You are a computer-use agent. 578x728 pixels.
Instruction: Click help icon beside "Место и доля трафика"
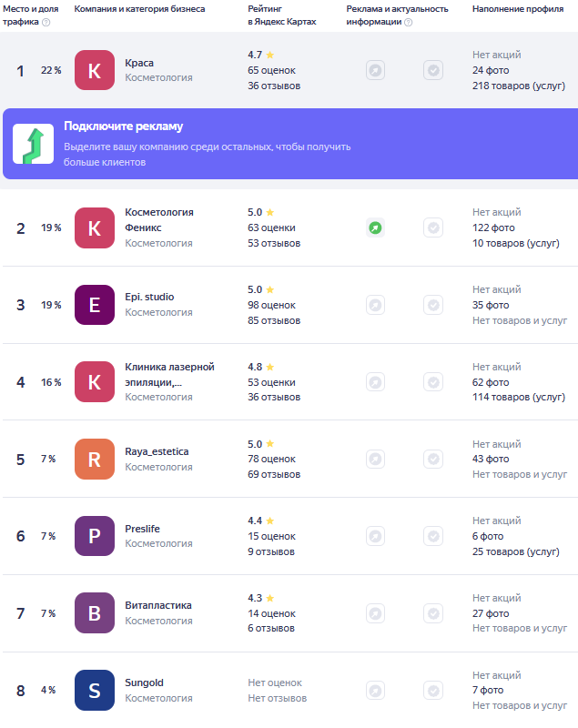[46, 22]
